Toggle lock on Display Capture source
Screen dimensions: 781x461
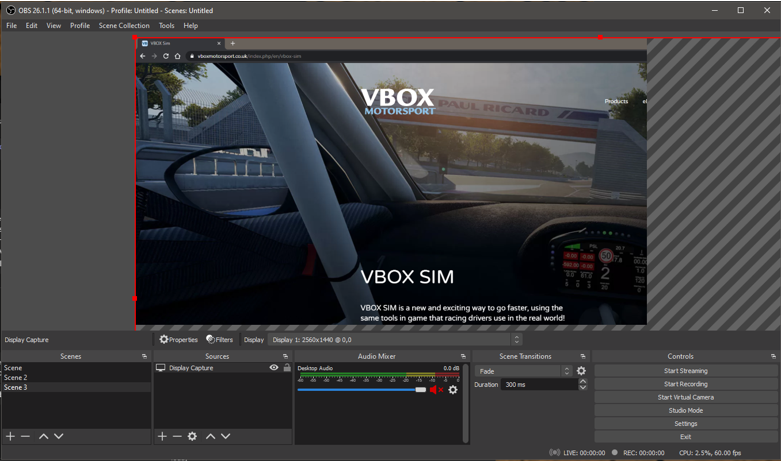pos(287,367)
